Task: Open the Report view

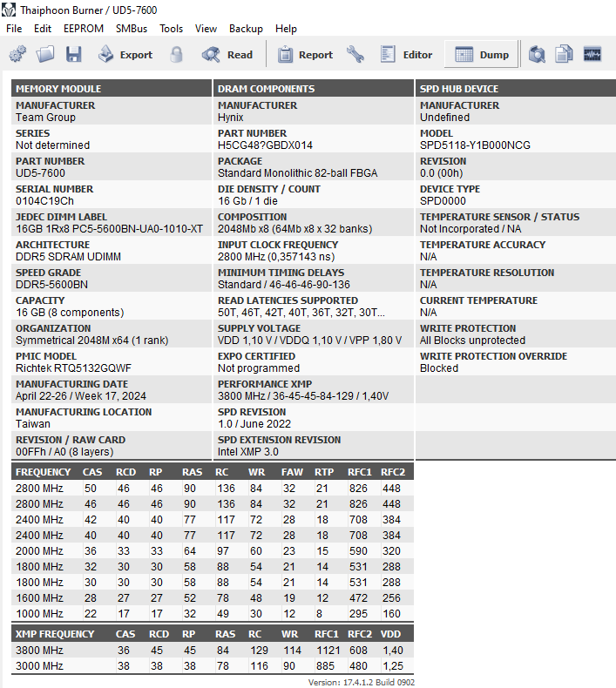Action: coord(305,54)
